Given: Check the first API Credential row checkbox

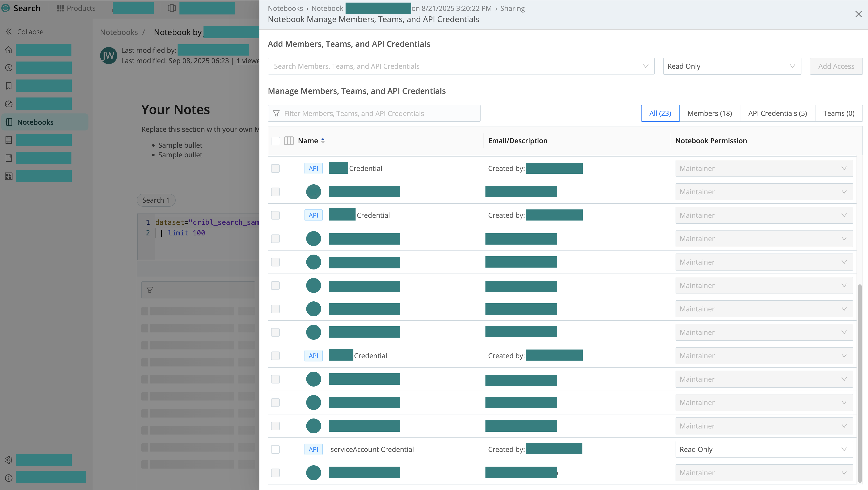Looking at the screenshot, I should coord(275,169).
